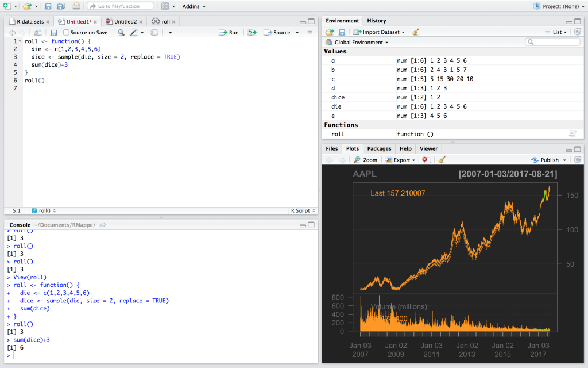Open the Viewer tab

point(428,149)
